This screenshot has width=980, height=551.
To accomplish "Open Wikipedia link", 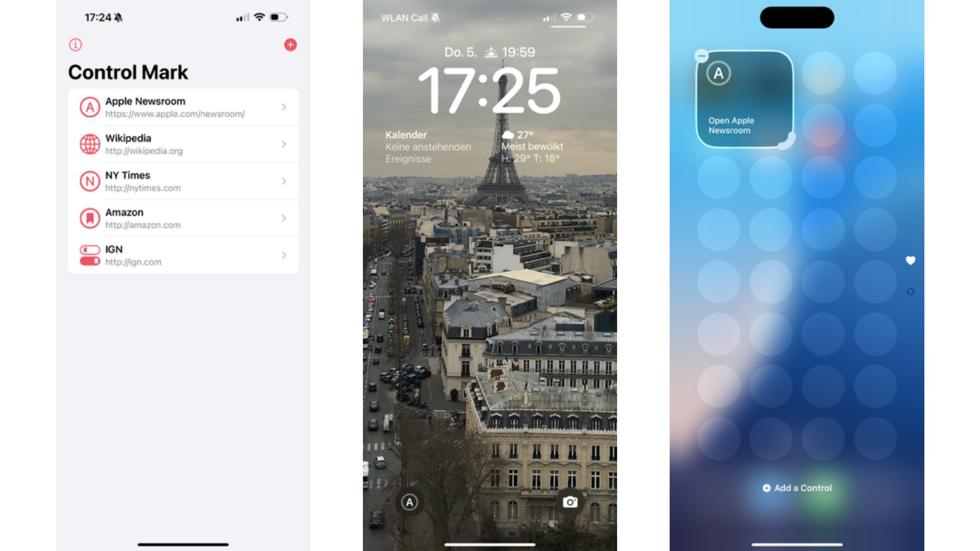I will click(182, 144).
